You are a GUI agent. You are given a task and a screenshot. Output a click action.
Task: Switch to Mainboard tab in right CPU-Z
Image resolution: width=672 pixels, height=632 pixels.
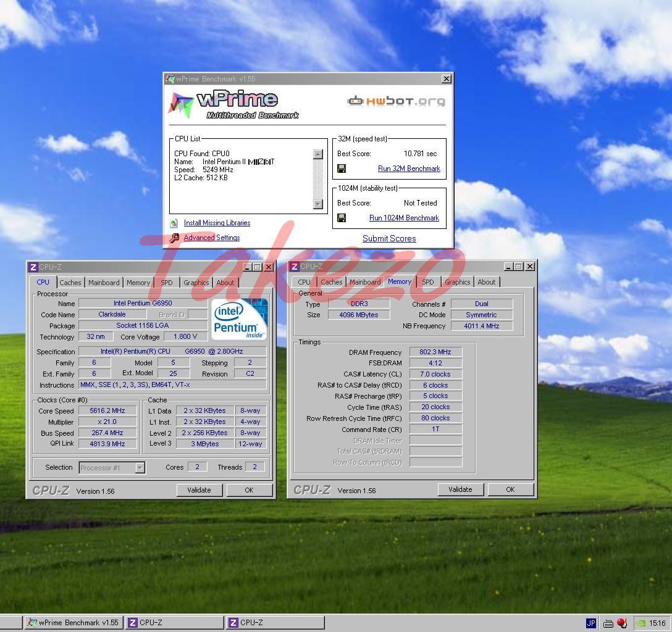[x=365, y=281]
